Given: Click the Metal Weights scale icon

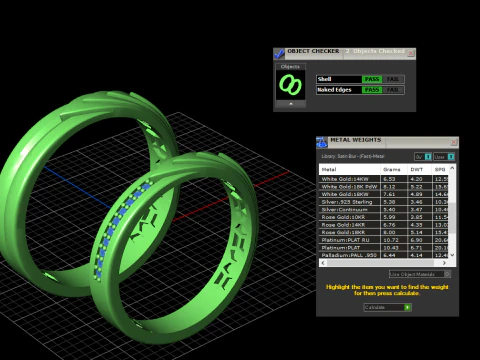Looking at the screenshot, I should (x=322, y=142).
